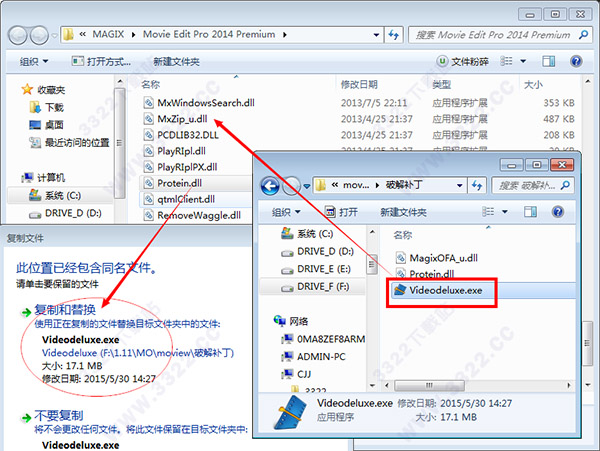Open 组织 menu in Movie Edit Pro window
The width and height of the screenshot is (600, 451).
[34, 61]
